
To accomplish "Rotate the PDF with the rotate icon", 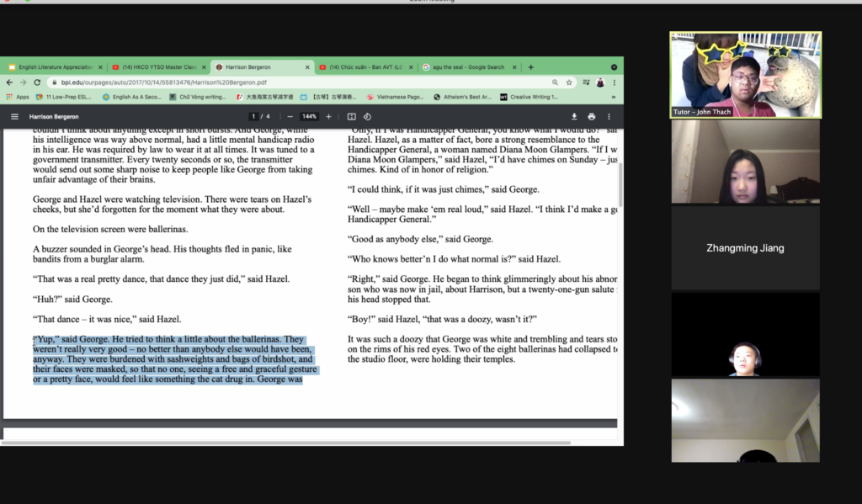I will coord(367,116).
